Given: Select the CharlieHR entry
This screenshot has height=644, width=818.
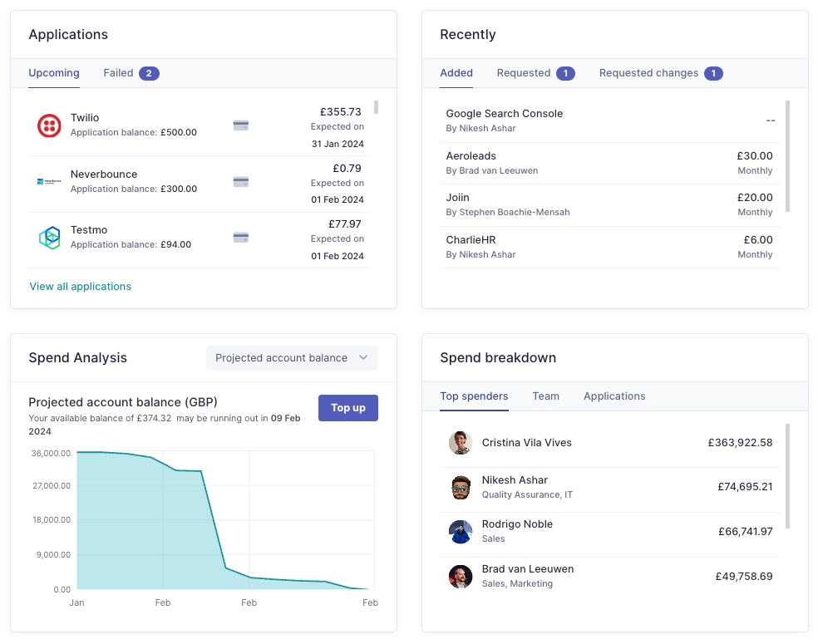Looking at the screenshot, I should tap(610, 247).
